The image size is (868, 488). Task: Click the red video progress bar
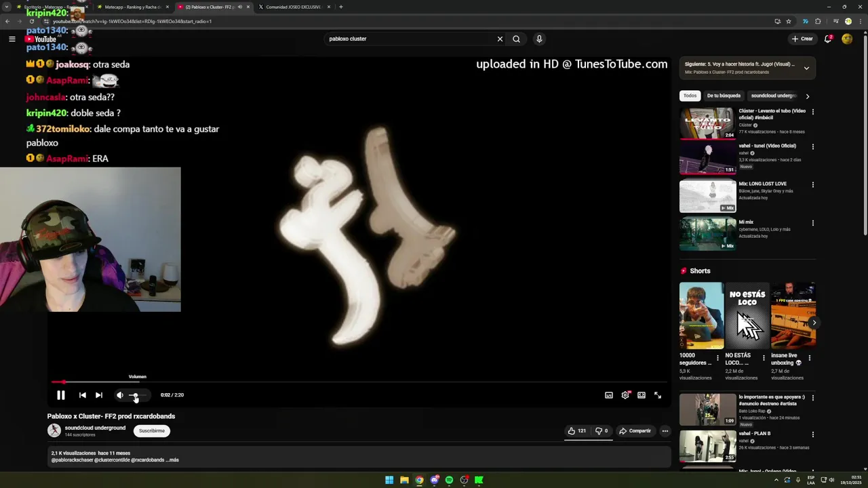(359, 382)
